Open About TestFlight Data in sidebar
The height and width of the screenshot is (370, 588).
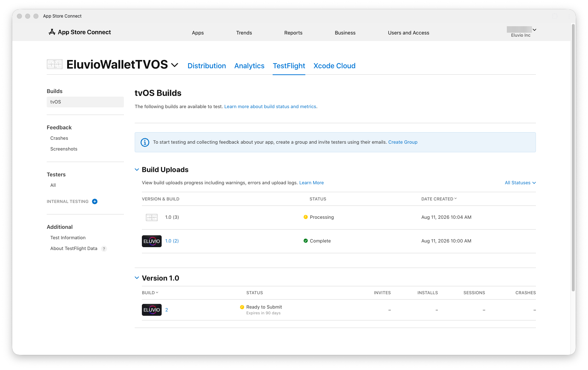pos(74,249)
